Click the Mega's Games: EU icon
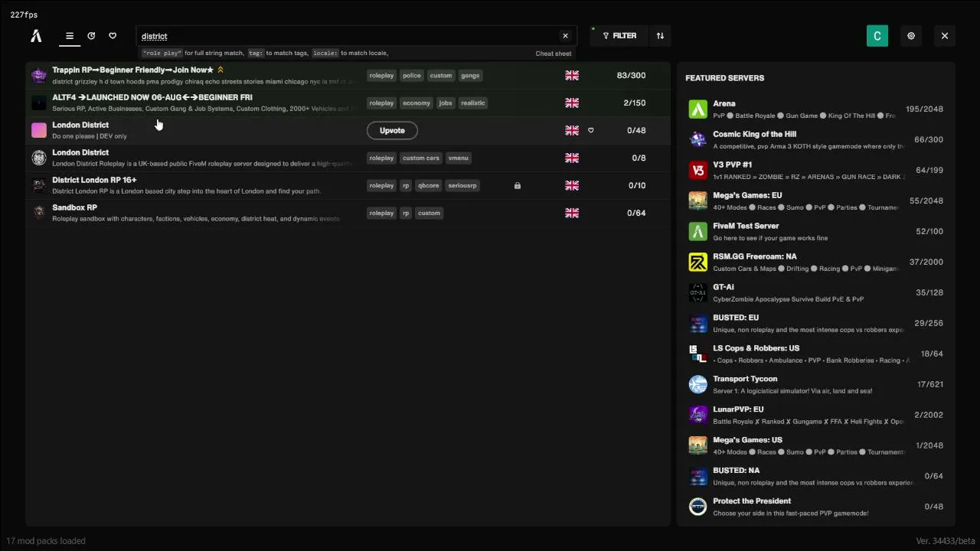Image resolution: width=980 pixels, height=551 pixels. [697, 201]
